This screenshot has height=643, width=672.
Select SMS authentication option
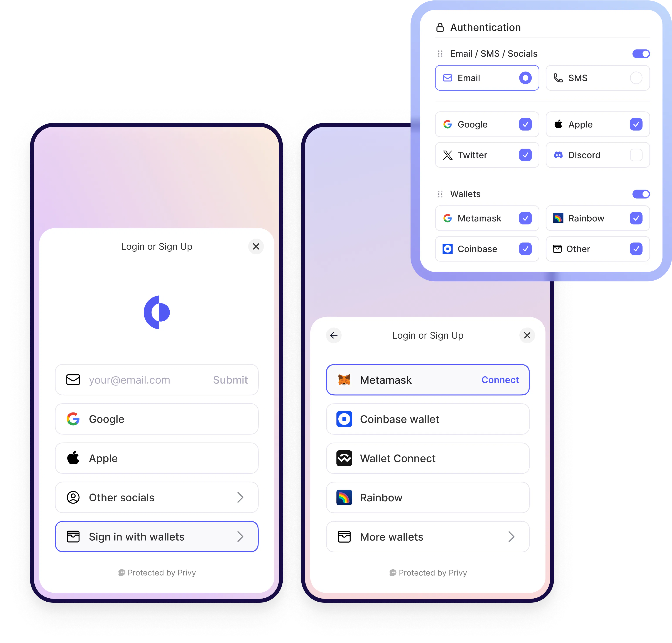(636, 77)
